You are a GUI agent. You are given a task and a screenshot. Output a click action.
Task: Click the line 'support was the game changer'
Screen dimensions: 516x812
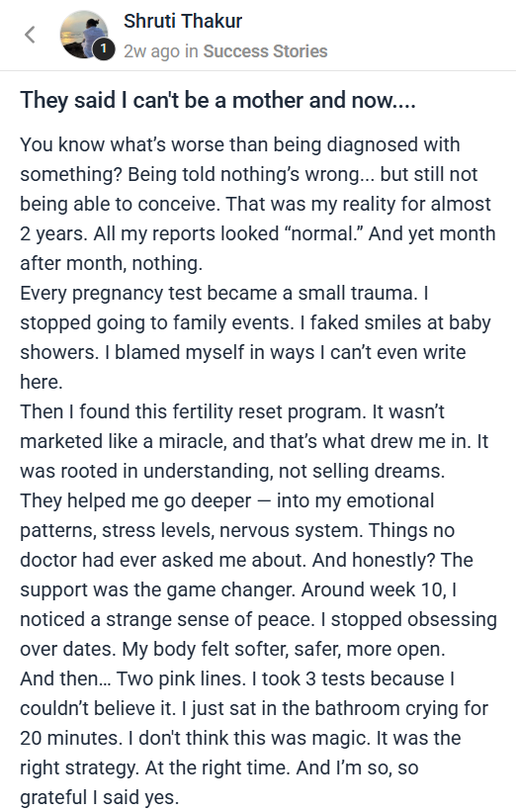click(x=238, y=590)
